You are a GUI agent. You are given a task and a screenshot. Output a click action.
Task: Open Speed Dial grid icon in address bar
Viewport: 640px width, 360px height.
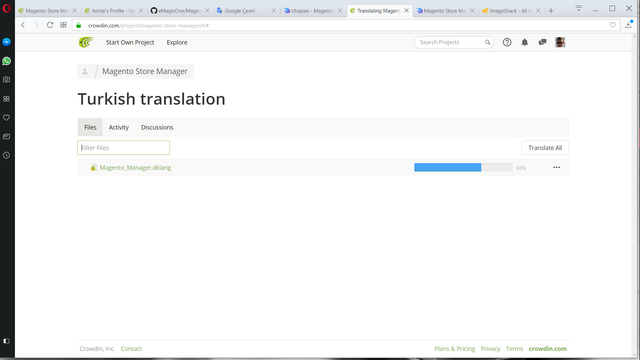pyautogui.click(x=63, y=25)
